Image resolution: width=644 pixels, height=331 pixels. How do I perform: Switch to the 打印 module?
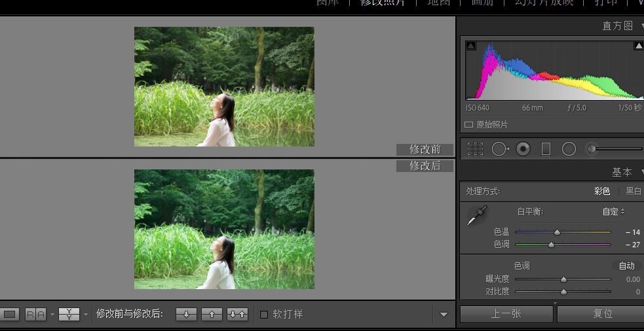tap(606, 3)
